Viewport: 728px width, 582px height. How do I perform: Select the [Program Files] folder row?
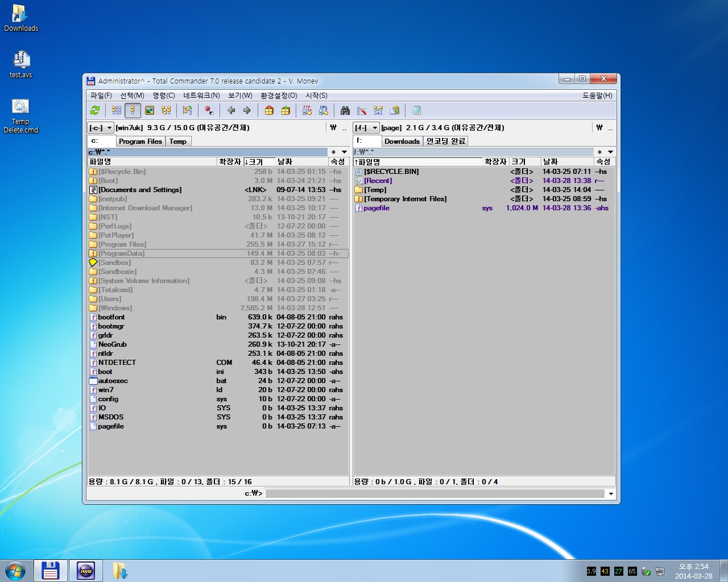(218, 244)
